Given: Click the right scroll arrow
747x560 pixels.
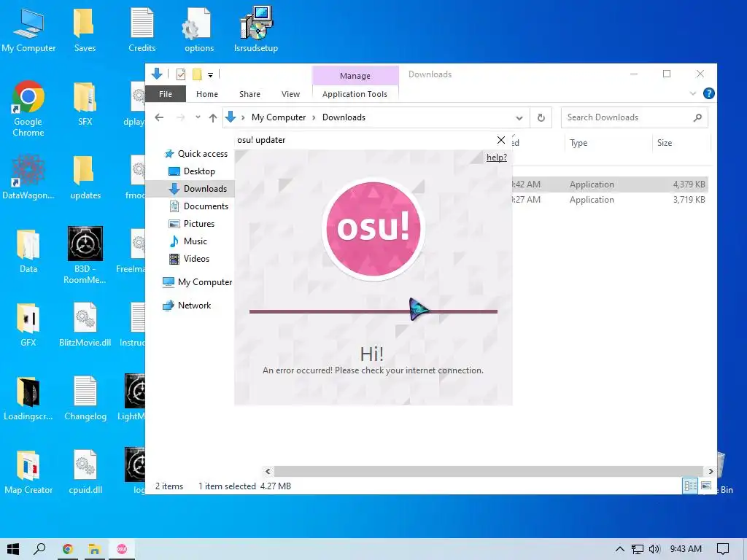Looking at the screenshot, I should click(711, 472).
